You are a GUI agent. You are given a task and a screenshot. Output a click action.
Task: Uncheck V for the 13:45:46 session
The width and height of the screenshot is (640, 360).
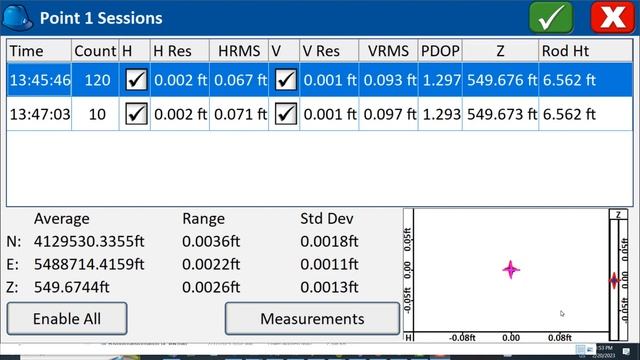[x=285, y=80]
